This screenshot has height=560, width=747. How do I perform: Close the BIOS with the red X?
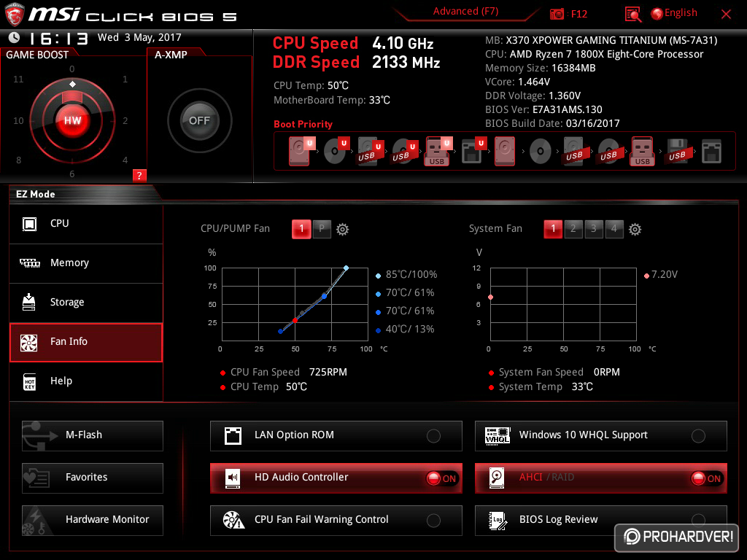point(726,15)
